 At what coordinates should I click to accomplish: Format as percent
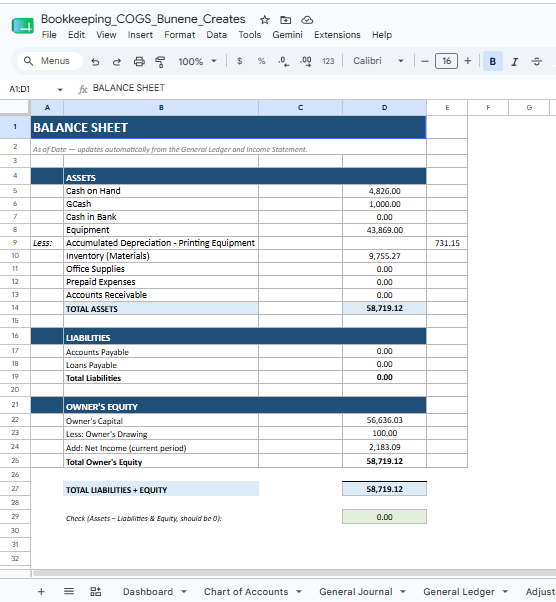coord(261,61)
